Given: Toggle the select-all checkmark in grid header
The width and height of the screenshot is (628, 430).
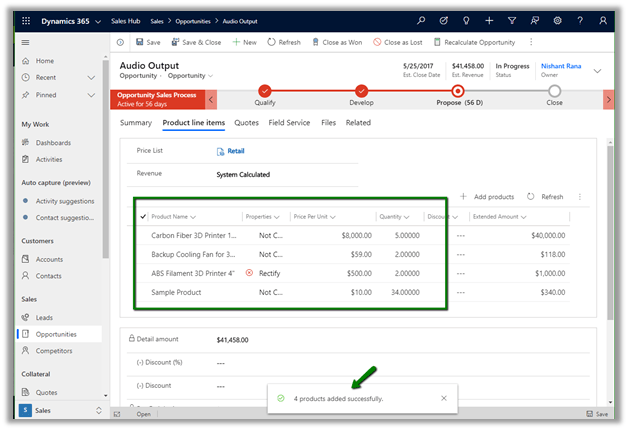Looking at the screenshot, I should point(143,216).
